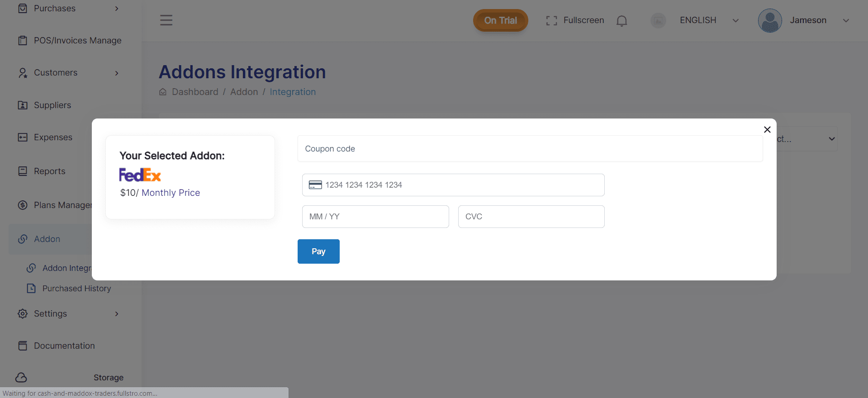Click the Suppliers icon in sidebar
Screen dimensions: 868x398
point(23,105)
